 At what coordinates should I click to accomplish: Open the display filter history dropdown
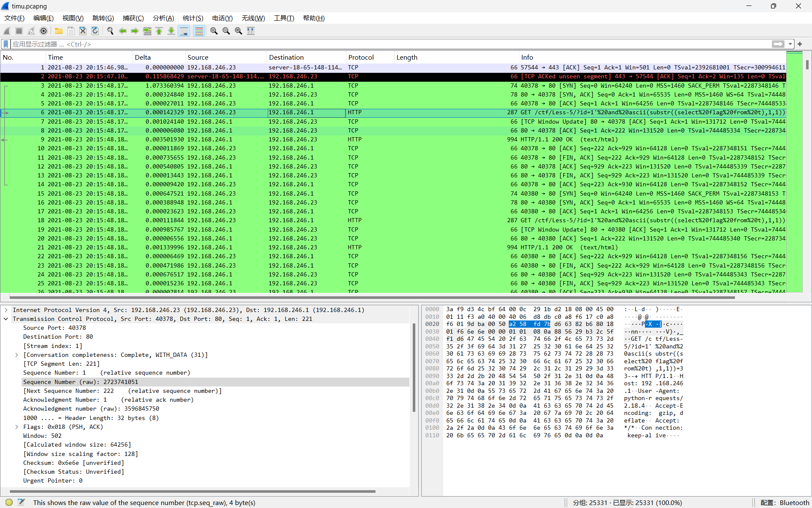[790, 44]
